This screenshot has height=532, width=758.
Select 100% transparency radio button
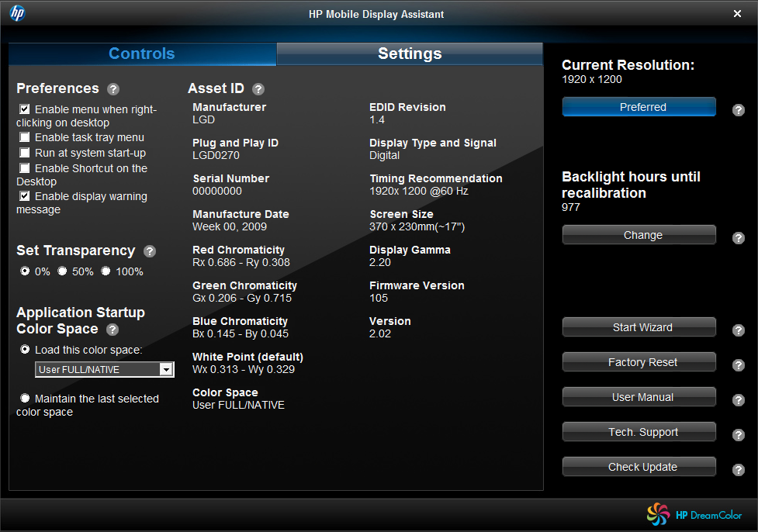[106, 271]
